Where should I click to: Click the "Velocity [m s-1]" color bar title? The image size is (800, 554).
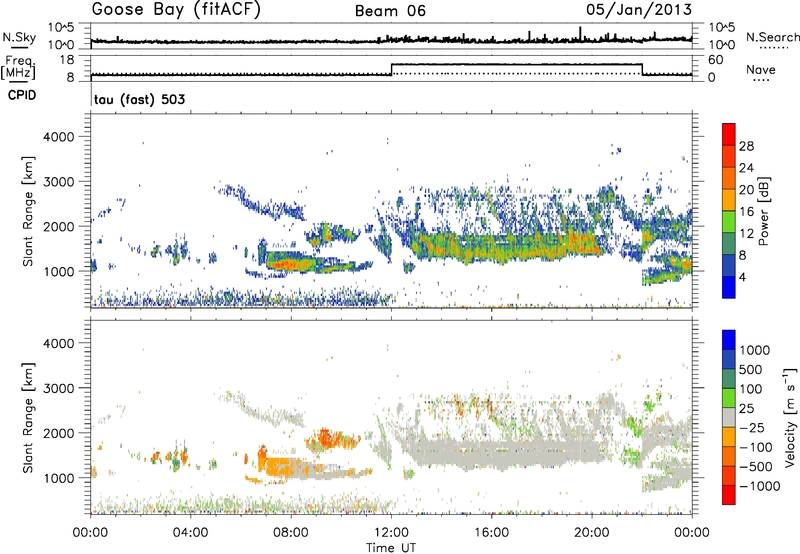coord(790,417)
